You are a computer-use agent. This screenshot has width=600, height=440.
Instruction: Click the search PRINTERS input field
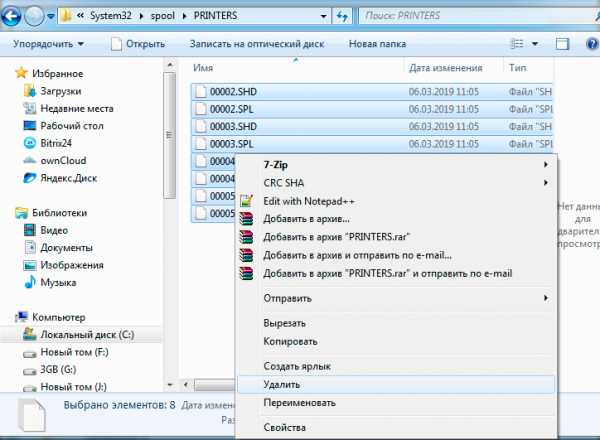476,16
